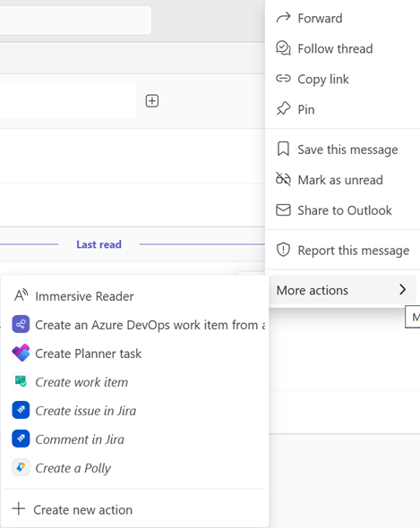Click the Create work item green icon
Screen dimensions: 420x528
[x=21, y=381]
